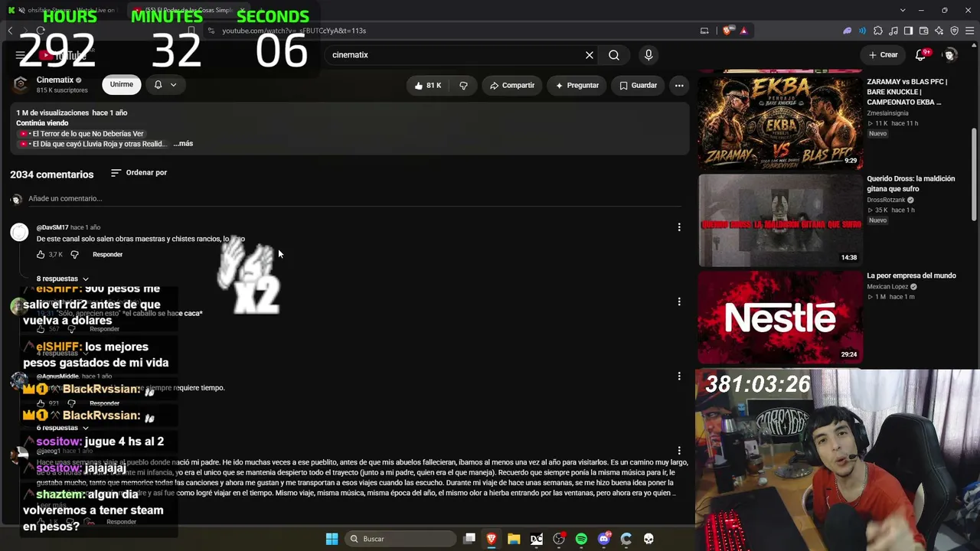The image size is (980, 551).
Task: Open the Brave Rewards triangle icon
Action: [743, 31]
